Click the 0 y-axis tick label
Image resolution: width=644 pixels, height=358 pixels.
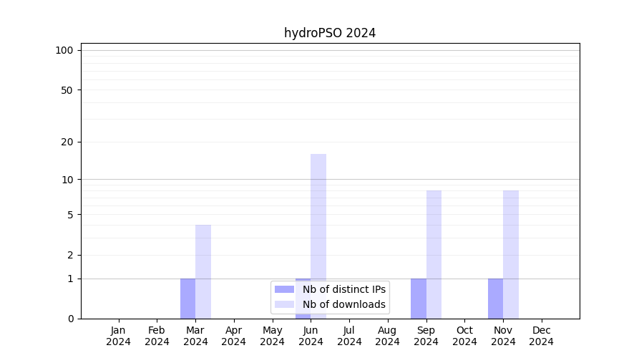(70, 319)
